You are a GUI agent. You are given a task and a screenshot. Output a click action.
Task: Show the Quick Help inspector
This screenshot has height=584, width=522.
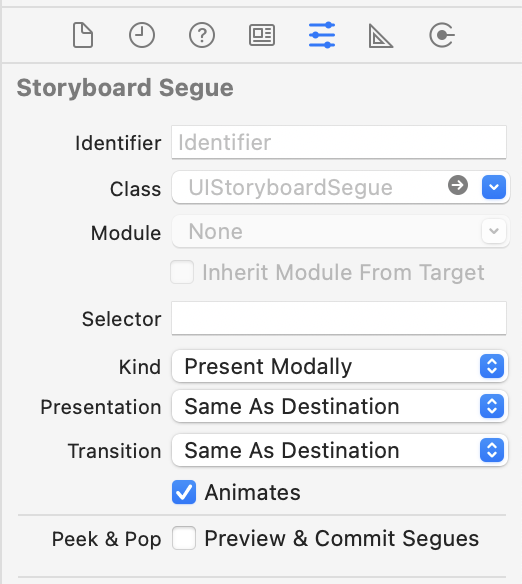[x=202, y=35]
